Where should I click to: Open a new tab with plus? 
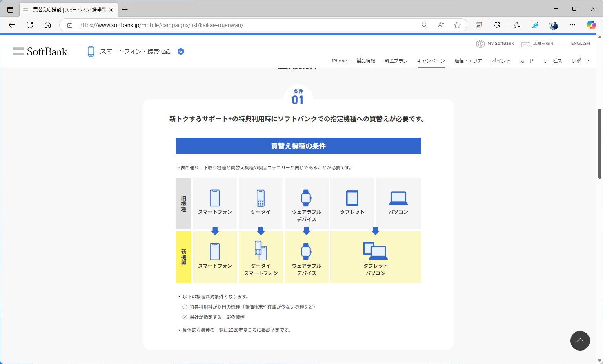[125, 9]
